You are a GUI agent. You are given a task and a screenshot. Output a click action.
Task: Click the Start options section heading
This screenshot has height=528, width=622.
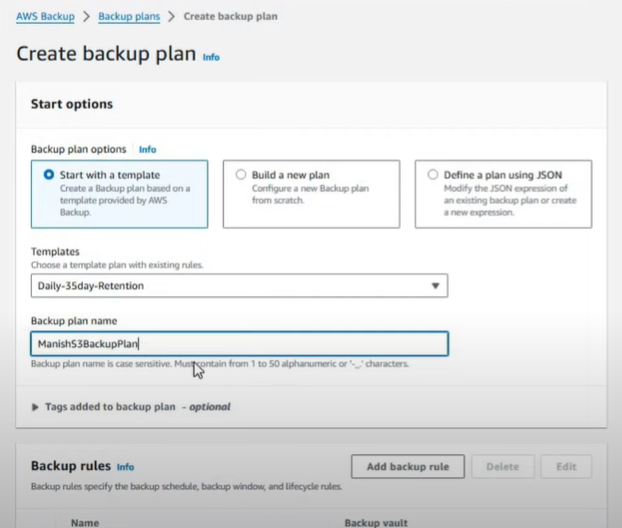click(x=72, y=104)
